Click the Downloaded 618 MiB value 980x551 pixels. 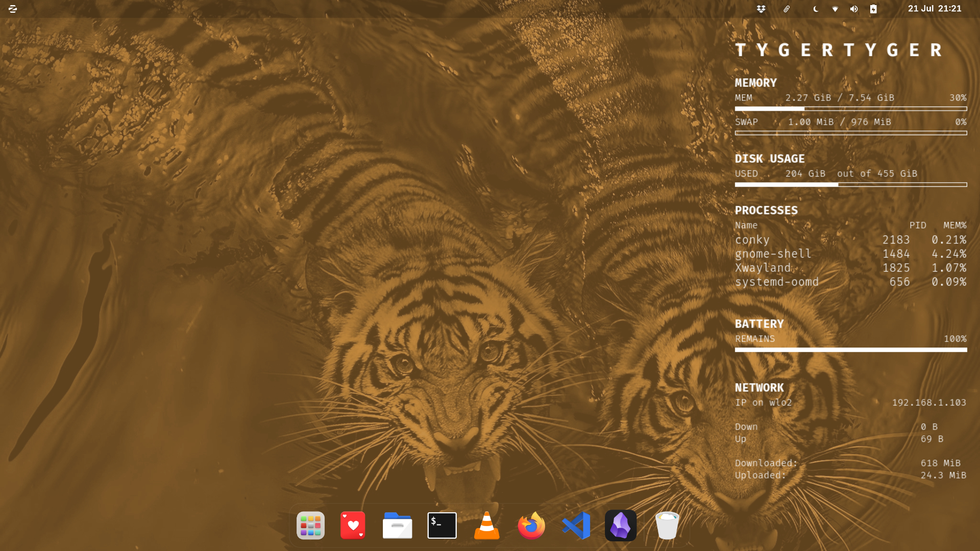941,463
